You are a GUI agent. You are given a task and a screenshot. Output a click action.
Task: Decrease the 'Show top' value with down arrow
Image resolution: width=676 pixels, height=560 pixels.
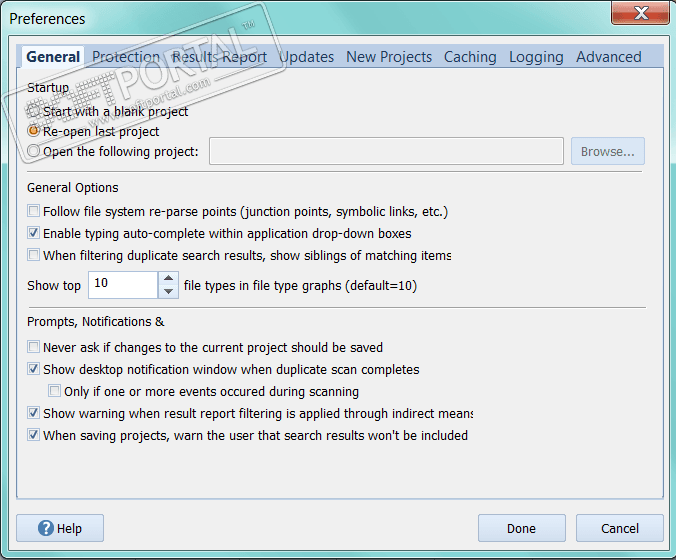point(169,291)
